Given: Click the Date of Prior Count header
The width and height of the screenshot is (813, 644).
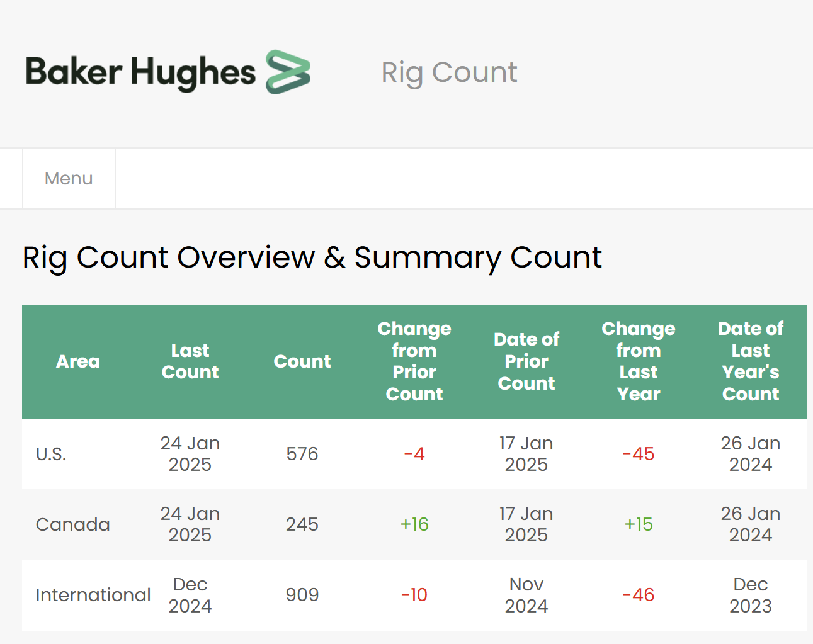Looking at the screenshot, I should pyautogui.click(x=526, y=361).
